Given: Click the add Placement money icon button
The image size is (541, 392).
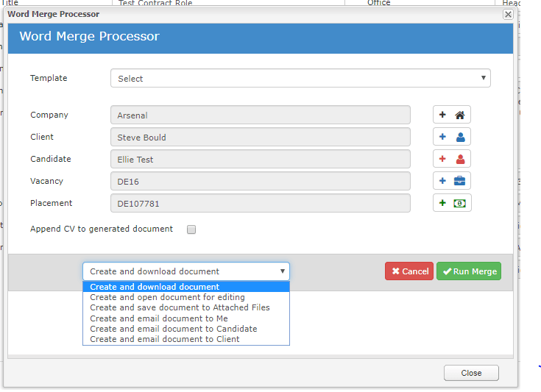Looking at the screenshot, I should pyautogui.click(x=451, y=203).
